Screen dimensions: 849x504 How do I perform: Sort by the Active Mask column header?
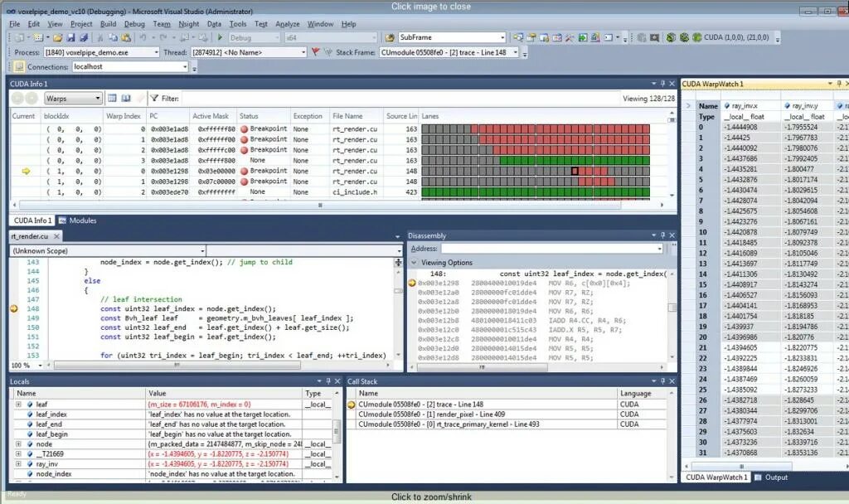(x=211, y=116)
